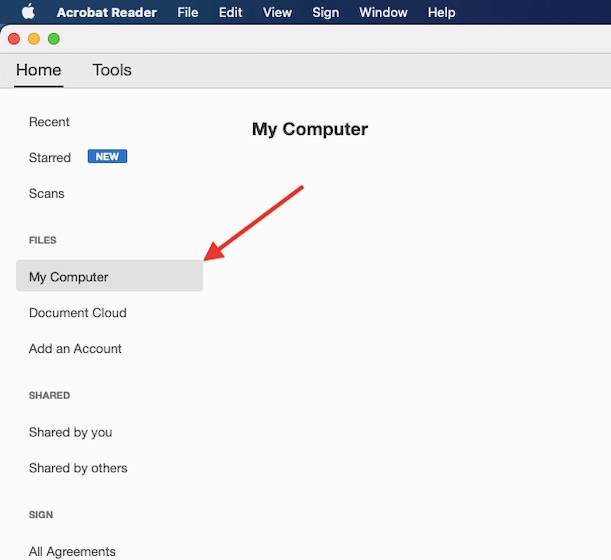Show Recent files list
611x560 pixels.
(x=49, y=122)
